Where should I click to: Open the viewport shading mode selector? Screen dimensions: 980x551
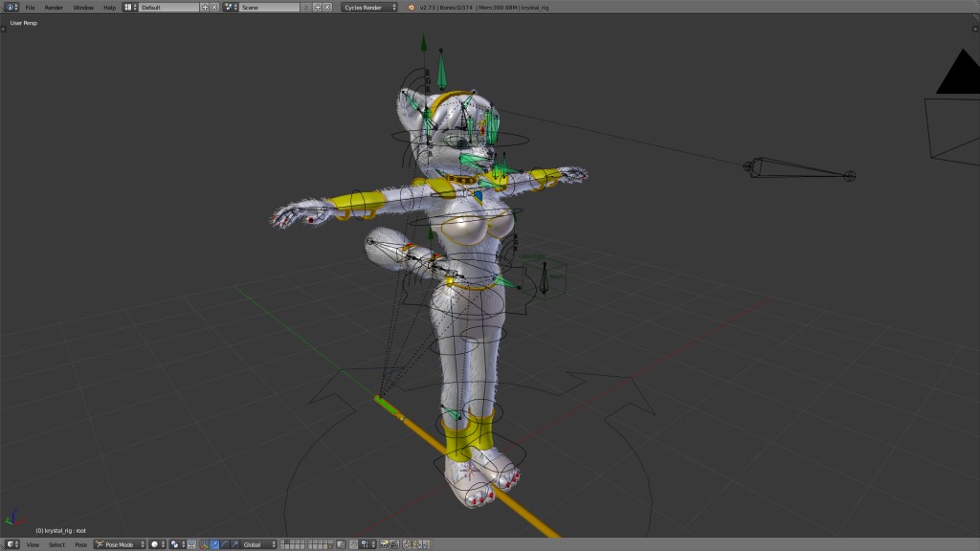click(x=156, y=544)
